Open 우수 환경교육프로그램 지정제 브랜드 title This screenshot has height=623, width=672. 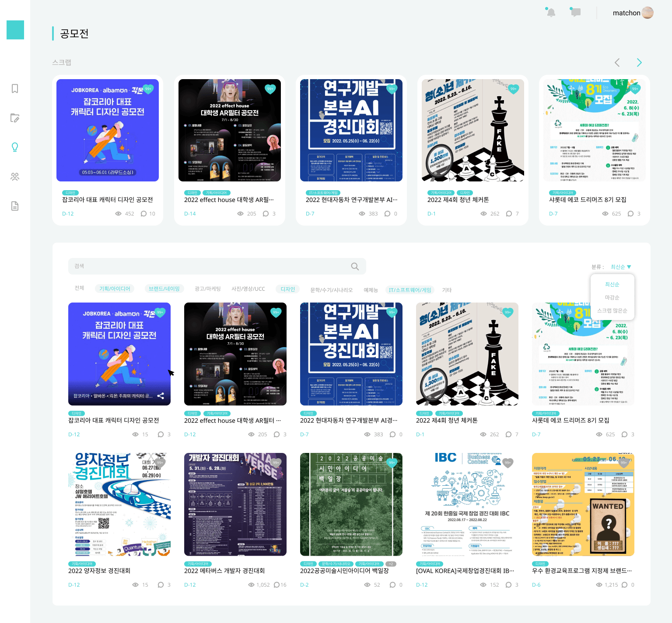(582, 571)
